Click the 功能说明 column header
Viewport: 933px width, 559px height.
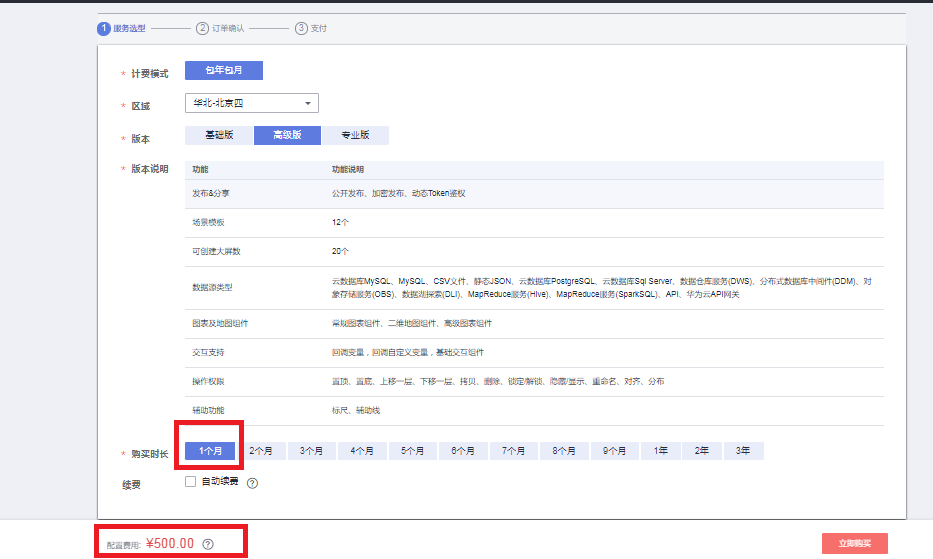pyautogui.click(x=347, y=170)
